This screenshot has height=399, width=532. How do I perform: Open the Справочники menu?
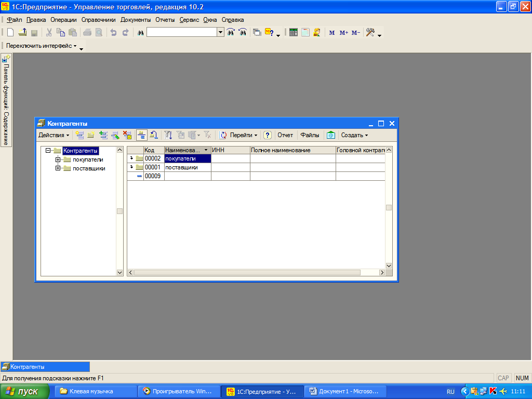pyautogui.click(x=98, y=20)
